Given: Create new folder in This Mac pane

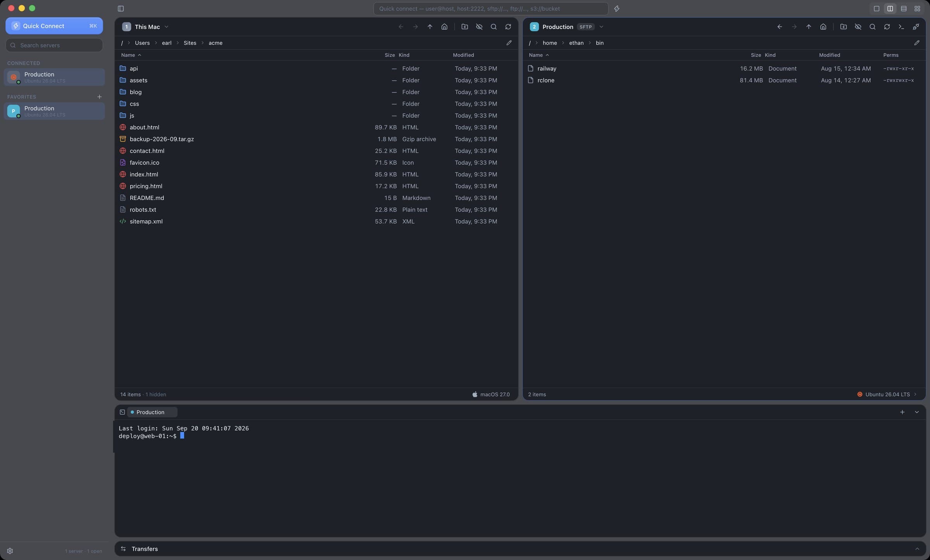Looking at the screenshot, I should [x=465, y=27].
